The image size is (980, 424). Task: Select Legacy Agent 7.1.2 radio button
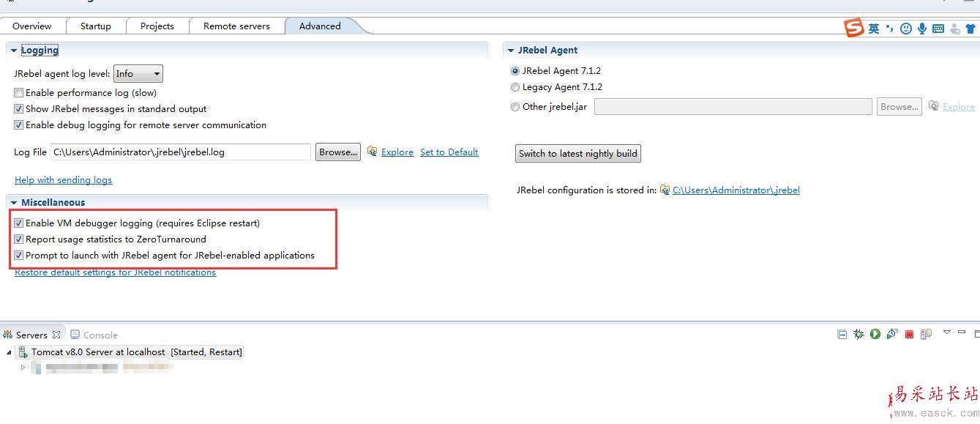click(x=515, y=87)
